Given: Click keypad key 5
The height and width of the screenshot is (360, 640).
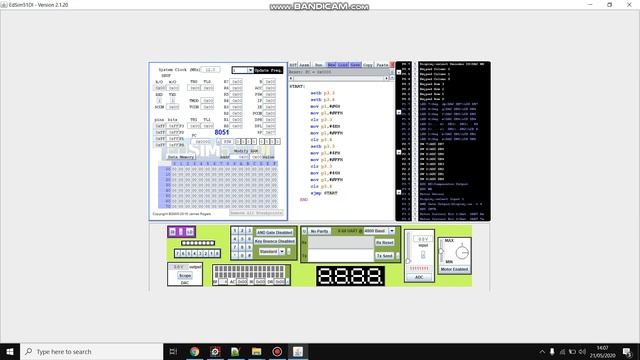Looking at the screenshot, I should coord(242,239).
